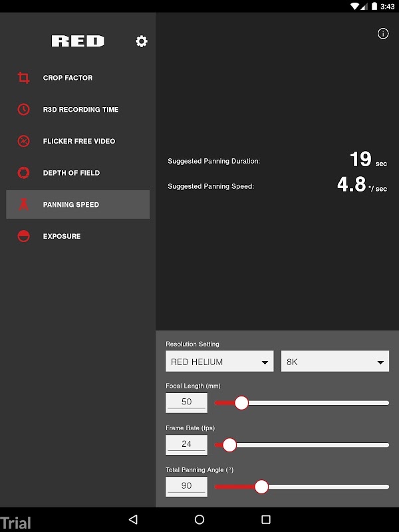Screen dimensions: 399x532
Task: Click the Frame Rate slider knob
Action: tap(229, 445)
